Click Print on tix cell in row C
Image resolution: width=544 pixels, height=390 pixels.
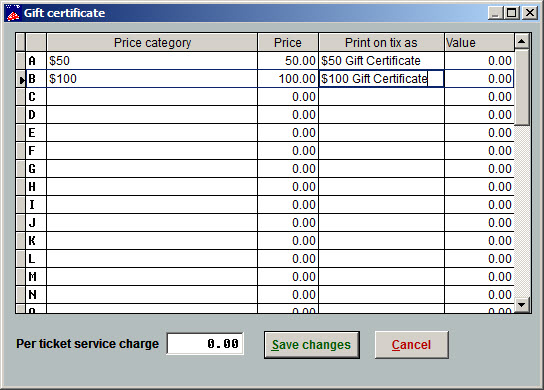(x=381, y=97)
